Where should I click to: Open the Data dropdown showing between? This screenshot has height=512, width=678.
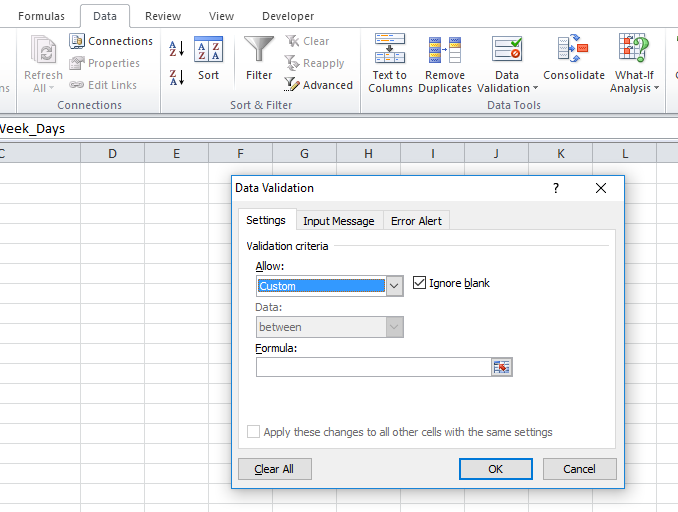[x=394, y=327]
